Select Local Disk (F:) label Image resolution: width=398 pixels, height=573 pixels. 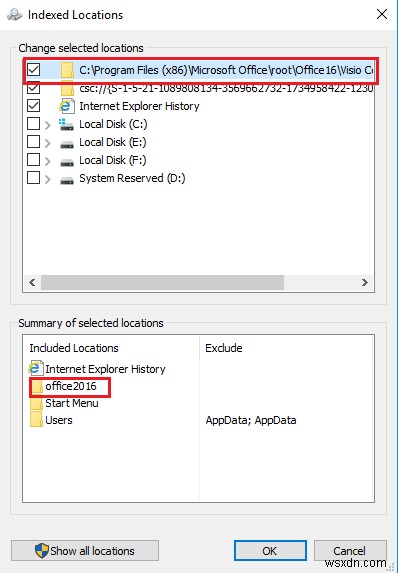coord(113,160)
